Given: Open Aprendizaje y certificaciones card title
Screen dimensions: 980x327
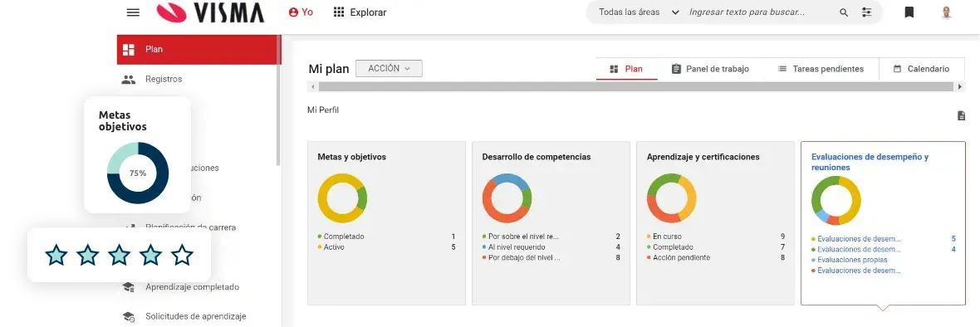Looking at the screenshot, I should tap(703, 157).
